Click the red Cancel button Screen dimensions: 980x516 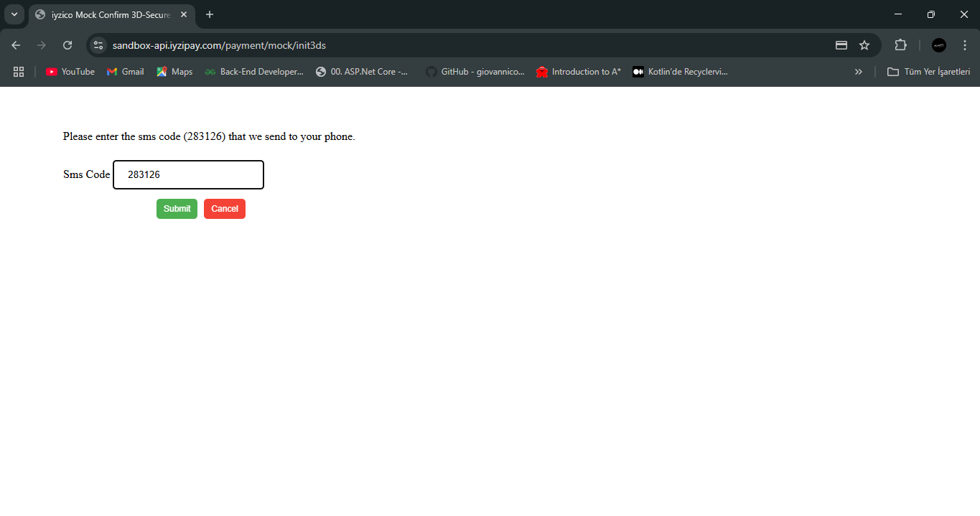point(225,209)
